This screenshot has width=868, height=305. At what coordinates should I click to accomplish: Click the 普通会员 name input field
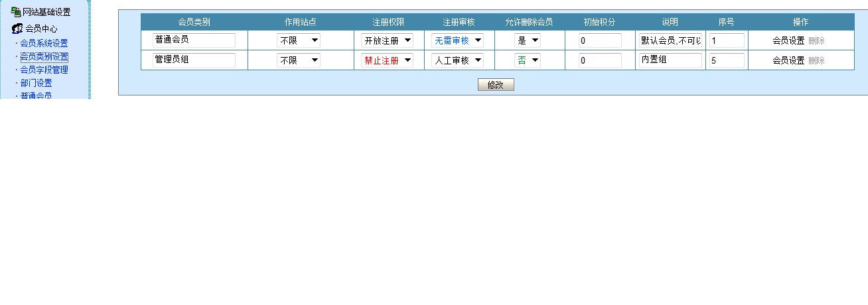click(194, 40)
